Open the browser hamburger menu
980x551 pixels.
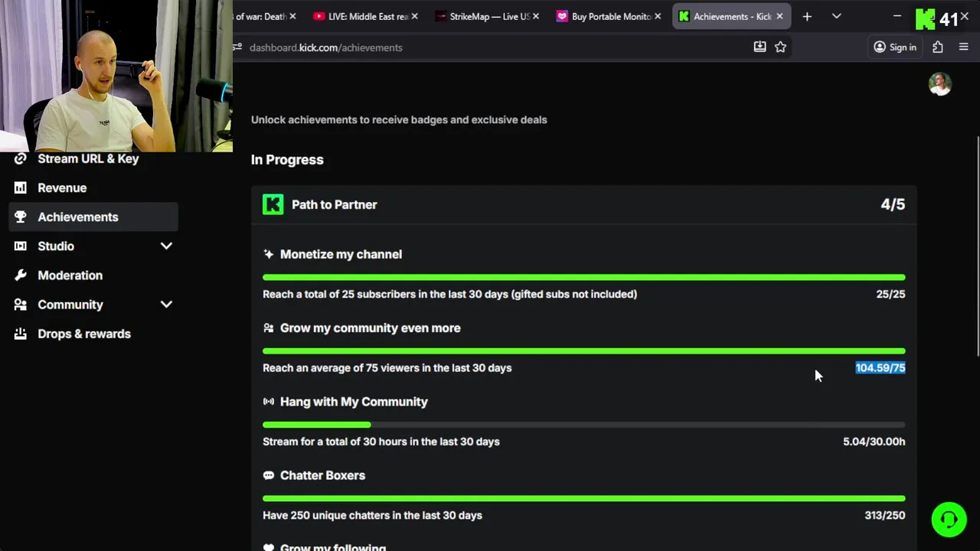pyautogui.click(x=964, y=47)
